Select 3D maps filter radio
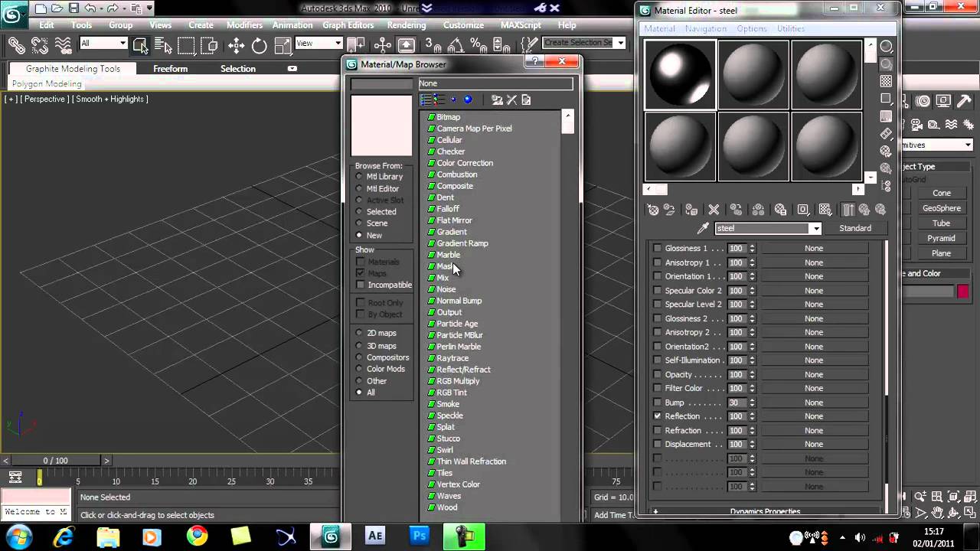The height and width of the screenshot is (551, 980). [x=359, y=346]
